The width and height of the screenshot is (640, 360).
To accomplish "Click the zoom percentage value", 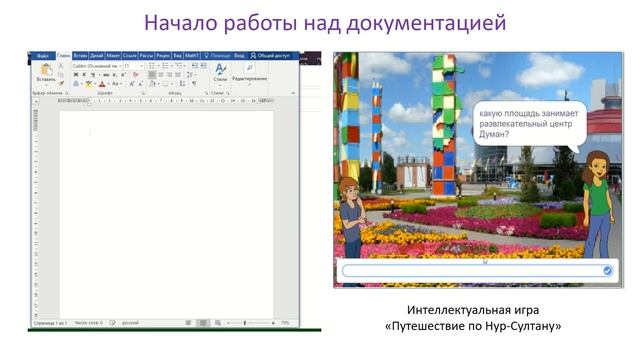I will point(285,323).
